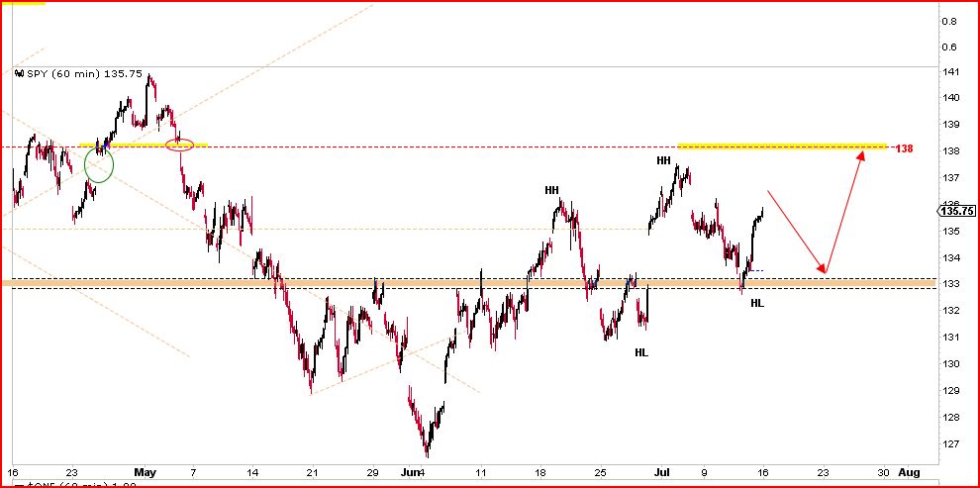Click the 'Aug' date axis label
Viewport: 980px width, 488px height.
point(908,472)
